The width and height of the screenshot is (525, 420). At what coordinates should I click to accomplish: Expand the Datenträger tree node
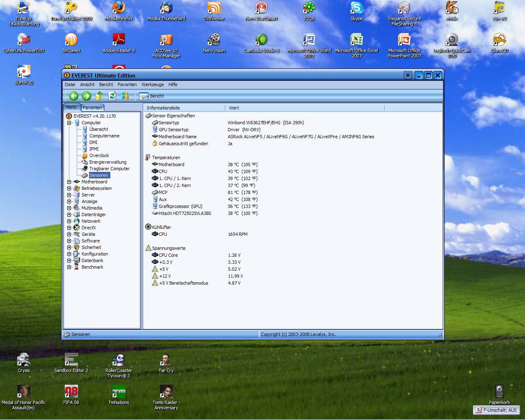(69, 215)
